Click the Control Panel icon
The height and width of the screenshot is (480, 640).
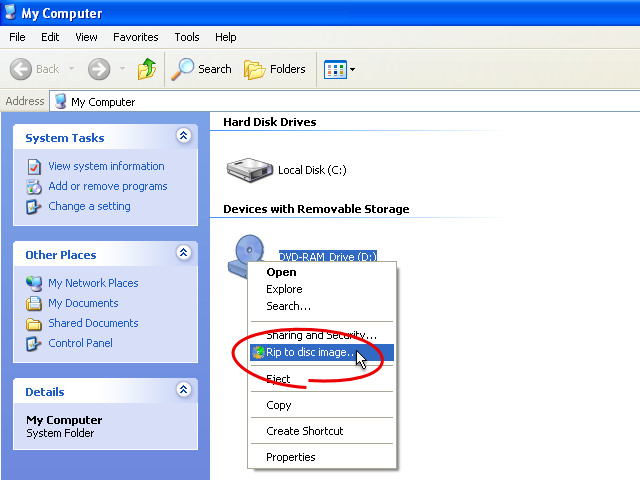click(33, 344)
